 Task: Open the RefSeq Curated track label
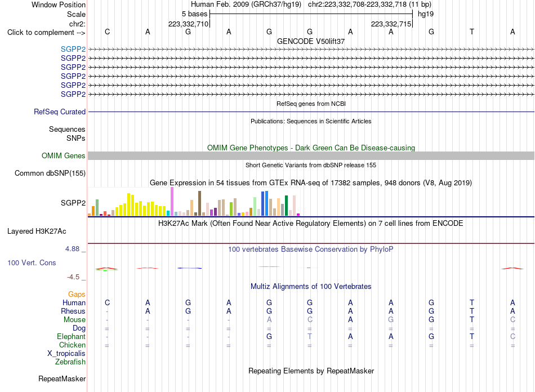59,112
